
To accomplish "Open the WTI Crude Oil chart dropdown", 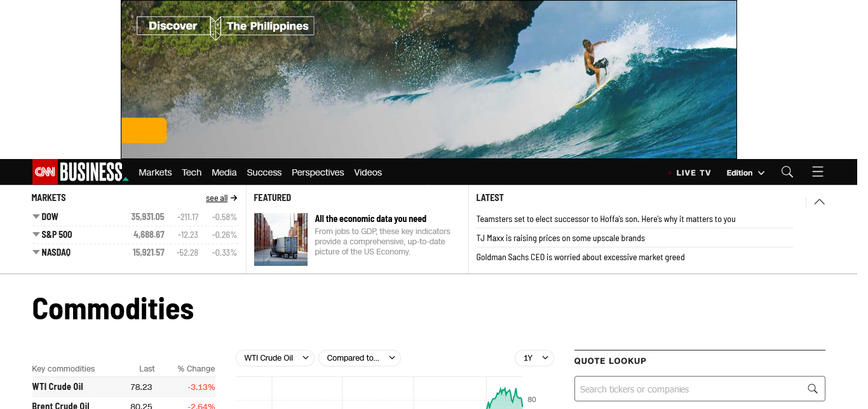I will pos(275,358).
